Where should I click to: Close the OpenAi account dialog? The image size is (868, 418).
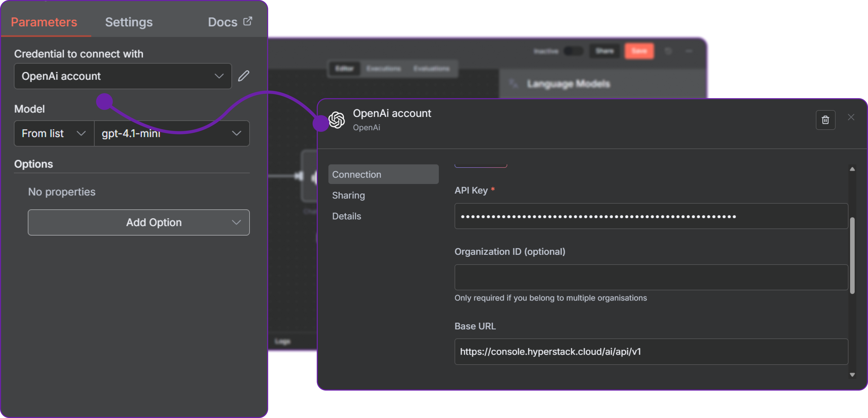[x=851, y=117]
